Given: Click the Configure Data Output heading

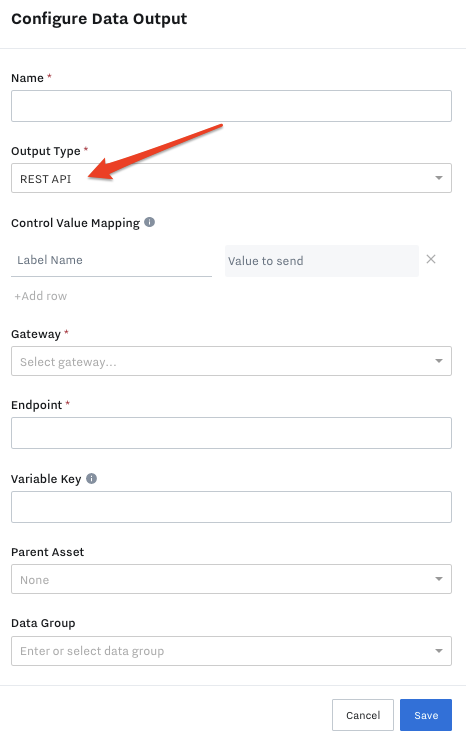Looking at the screenshot, I should point(99,19).
